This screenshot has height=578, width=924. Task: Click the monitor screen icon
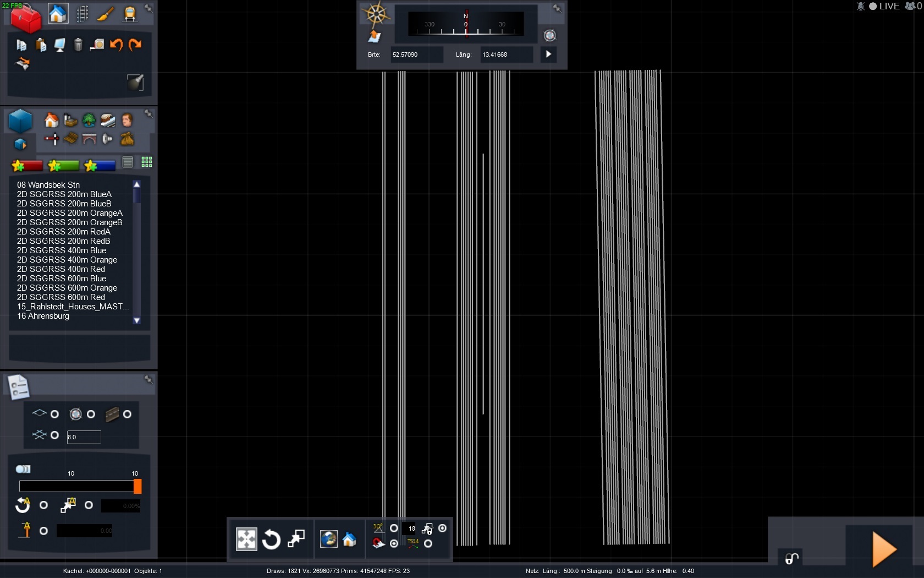click(59, 45)
